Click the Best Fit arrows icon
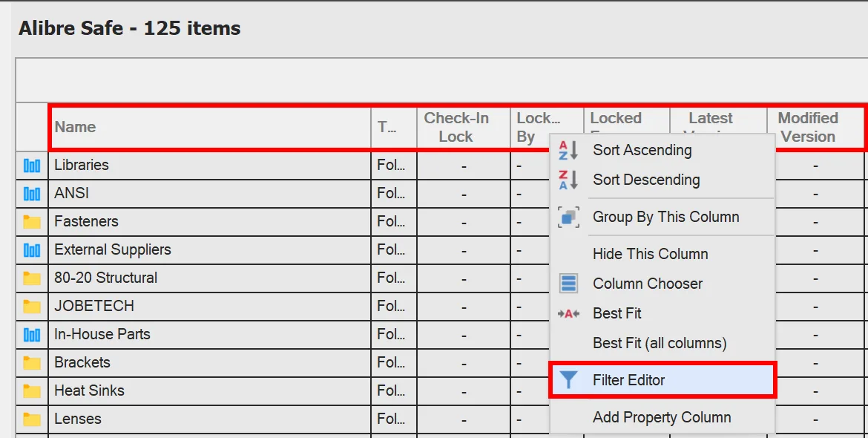 coord(568,313)
